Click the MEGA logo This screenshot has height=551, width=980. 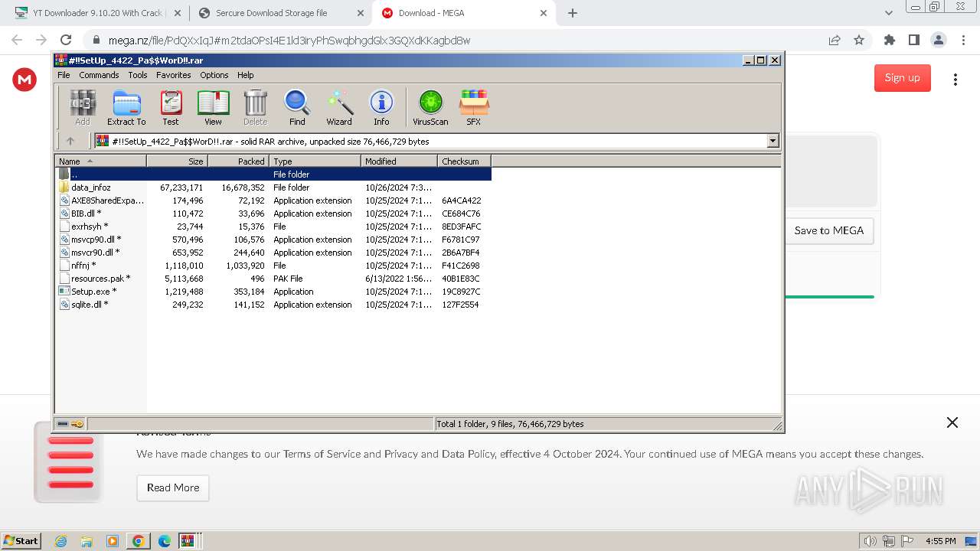point(24,79)
